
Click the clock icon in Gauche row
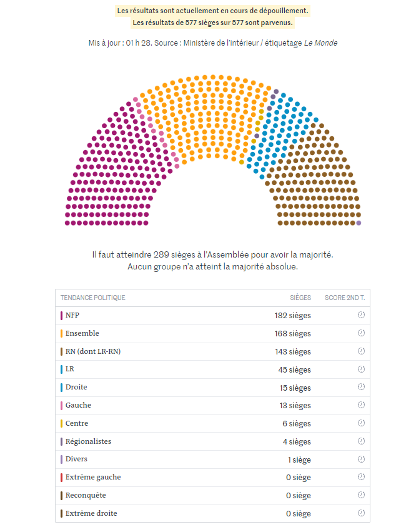(x=361, y=404)
